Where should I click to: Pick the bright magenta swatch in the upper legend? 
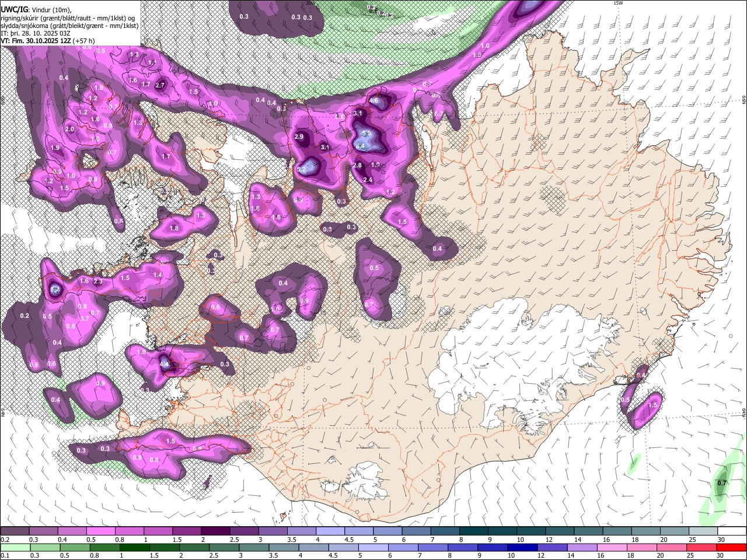(101, 531)
